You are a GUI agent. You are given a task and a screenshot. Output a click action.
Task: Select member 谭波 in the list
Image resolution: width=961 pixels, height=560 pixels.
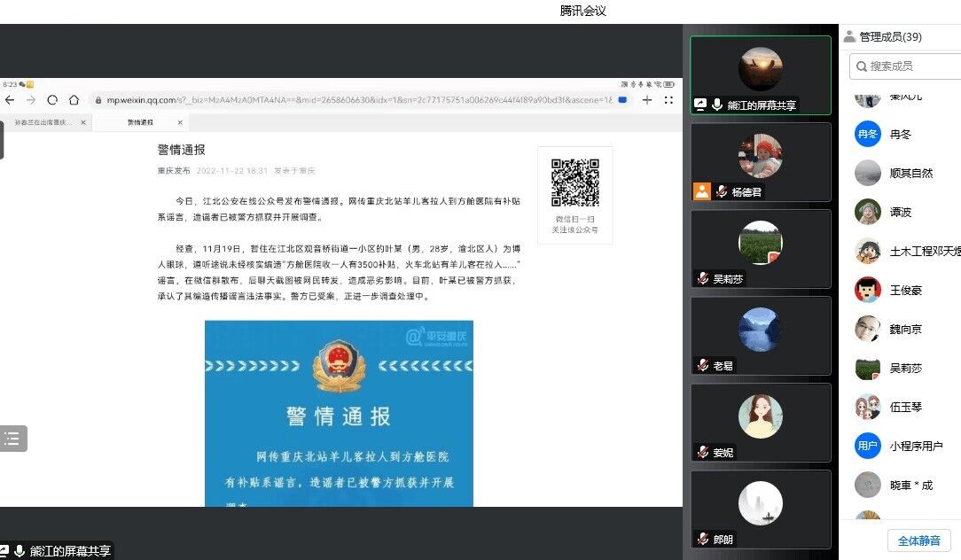[900, 212]
